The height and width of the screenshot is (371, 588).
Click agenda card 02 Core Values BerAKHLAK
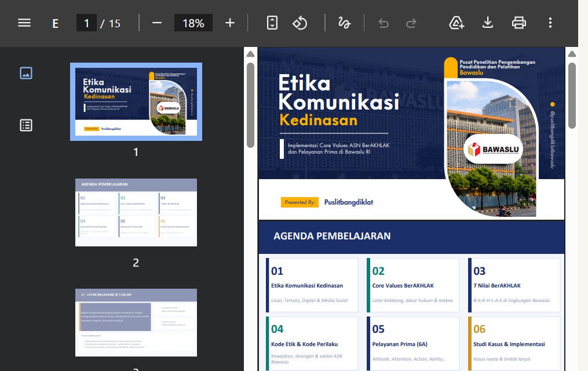[x=413, y=285]
